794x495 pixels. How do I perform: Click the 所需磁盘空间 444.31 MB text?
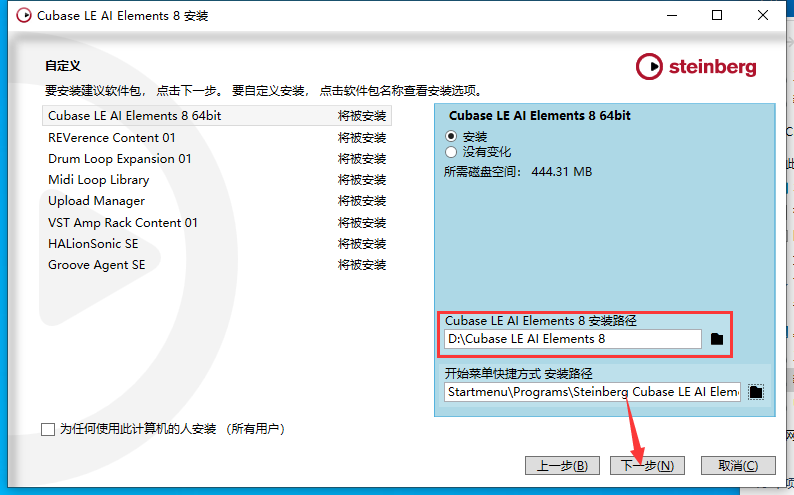(518, 172)
